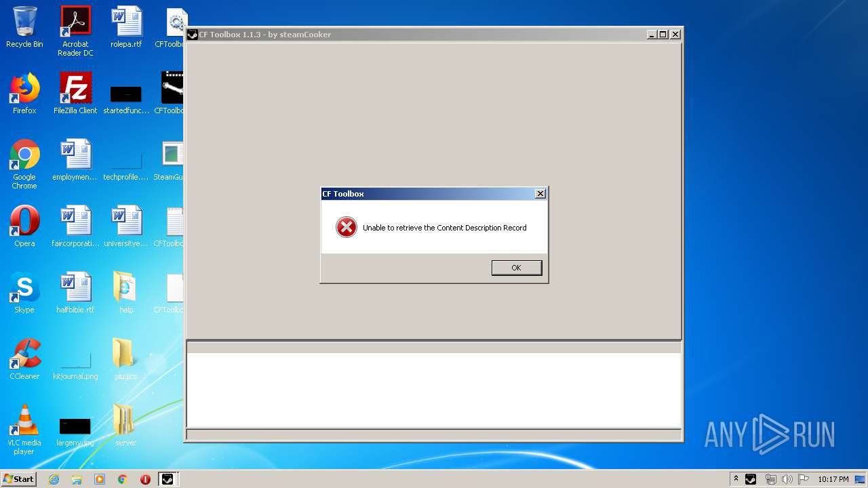This screenshot has width=868, height=488.
Task: Maximize the CF Toolbox main window
Action: [x=663, y=35]
